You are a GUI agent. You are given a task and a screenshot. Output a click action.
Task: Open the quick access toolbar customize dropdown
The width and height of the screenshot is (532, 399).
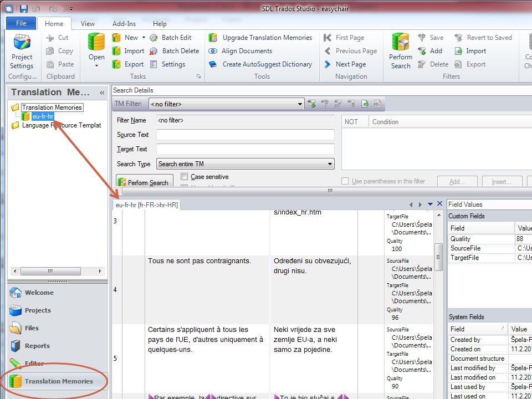coord(70,9)
